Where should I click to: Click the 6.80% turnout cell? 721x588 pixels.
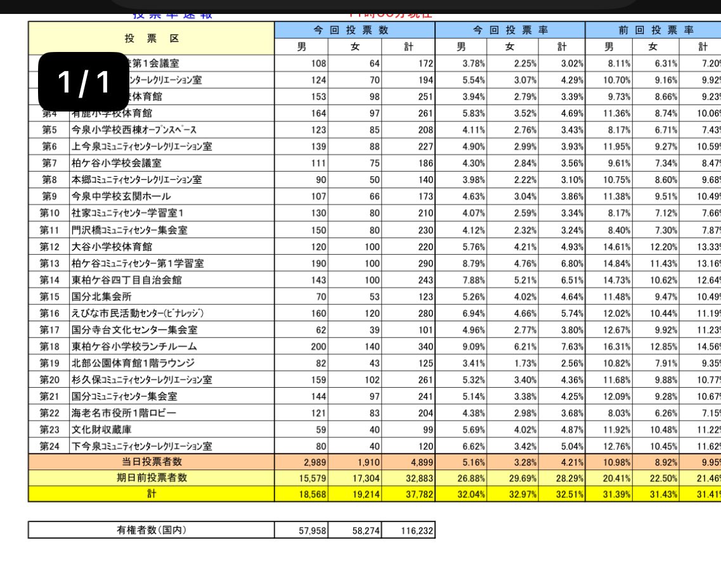pyautogui.click(x=562, y=263)
